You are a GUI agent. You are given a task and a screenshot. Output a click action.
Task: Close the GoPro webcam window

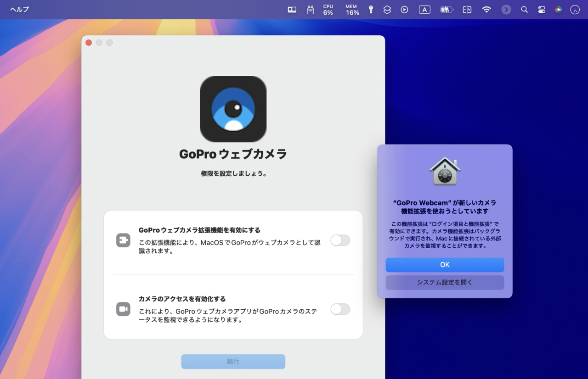[x=89, y=43]
